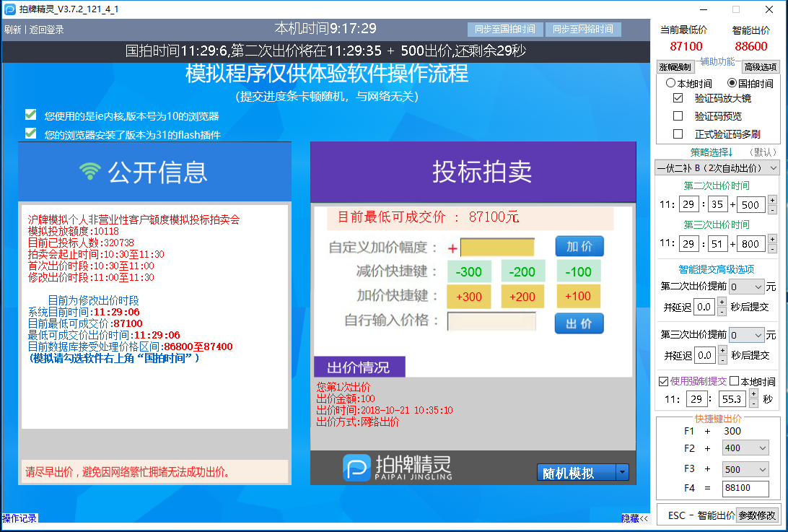
Task: Increase 第二次出价时间 with the plus stepper
Action: (772, 200)
